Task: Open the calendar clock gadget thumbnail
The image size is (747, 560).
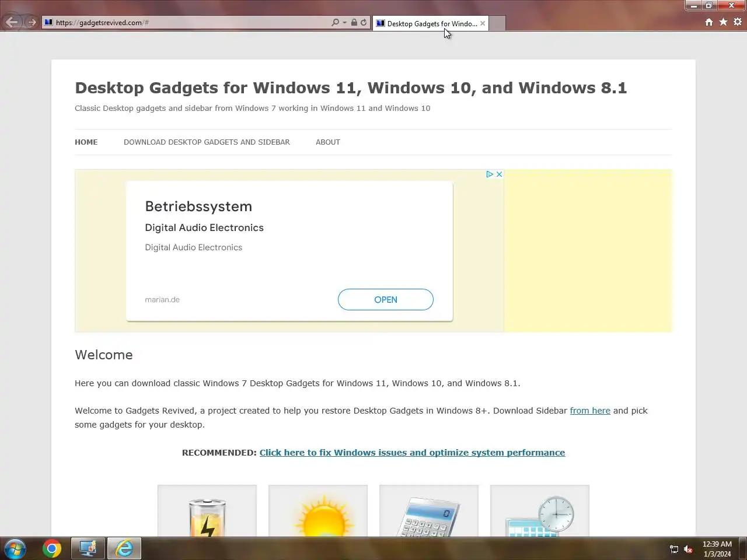Action: (x=540, y=511)
